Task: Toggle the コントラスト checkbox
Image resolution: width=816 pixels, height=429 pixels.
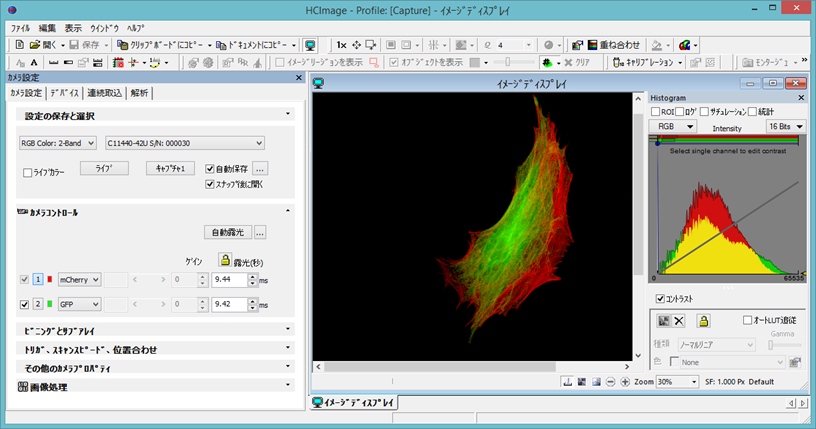Action: pyautogui.click(x=659, y=299)
